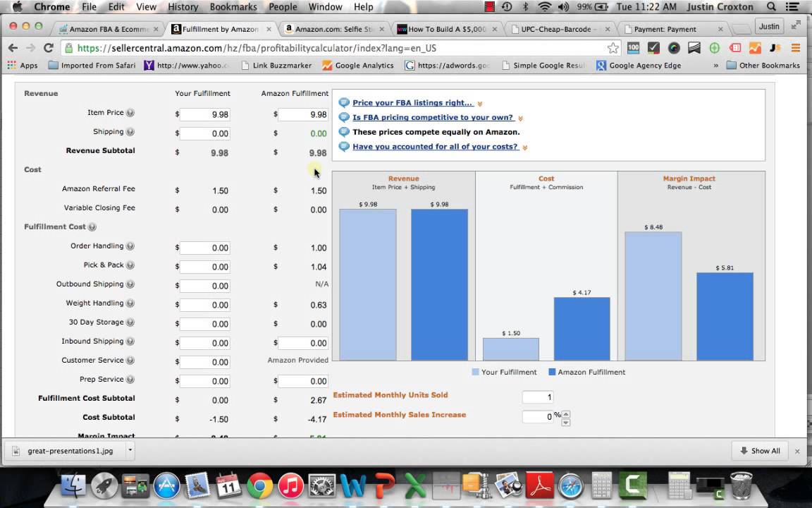Screen dimensions: 812x508
Task: Click help icon next to 30 Day Storage
Action: pyautogui.click(x=130, y=322)
